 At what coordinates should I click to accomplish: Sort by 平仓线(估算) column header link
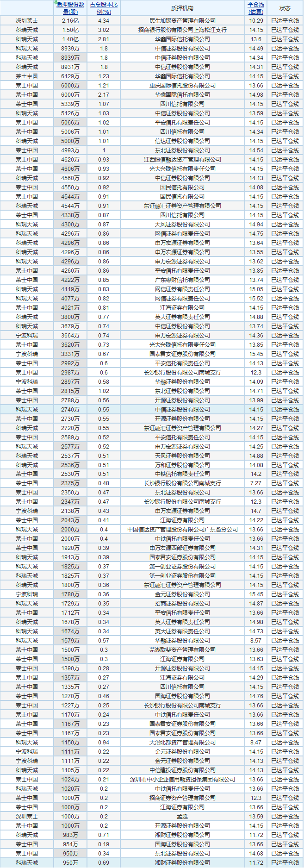pos(256,8)
